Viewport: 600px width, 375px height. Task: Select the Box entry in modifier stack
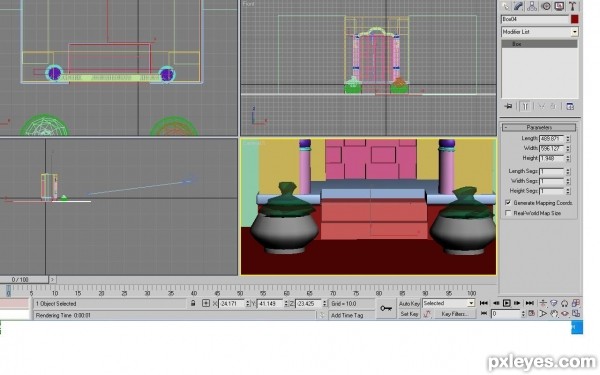(539, 44)
